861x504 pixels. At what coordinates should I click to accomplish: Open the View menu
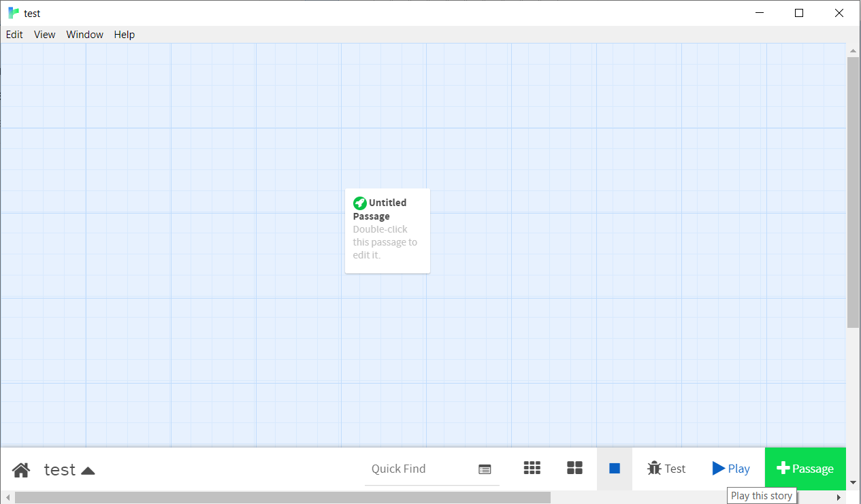pos(44,35)
